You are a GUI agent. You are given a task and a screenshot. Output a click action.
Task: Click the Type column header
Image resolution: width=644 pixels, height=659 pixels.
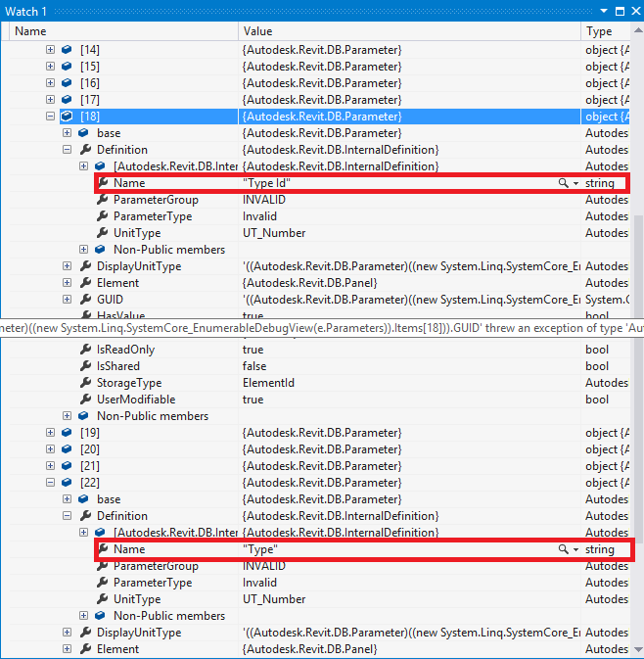(x=606, y=31)
